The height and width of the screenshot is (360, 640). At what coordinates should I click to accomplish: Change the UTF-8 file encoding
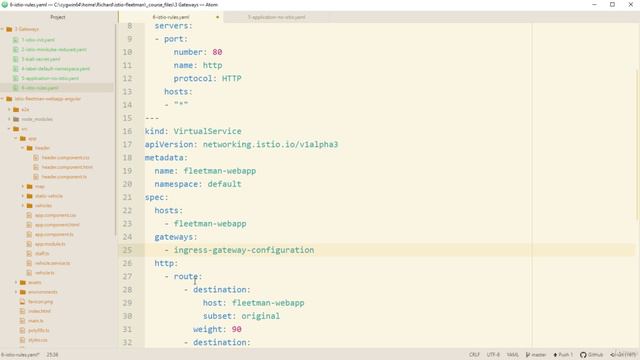pos(493,355)
